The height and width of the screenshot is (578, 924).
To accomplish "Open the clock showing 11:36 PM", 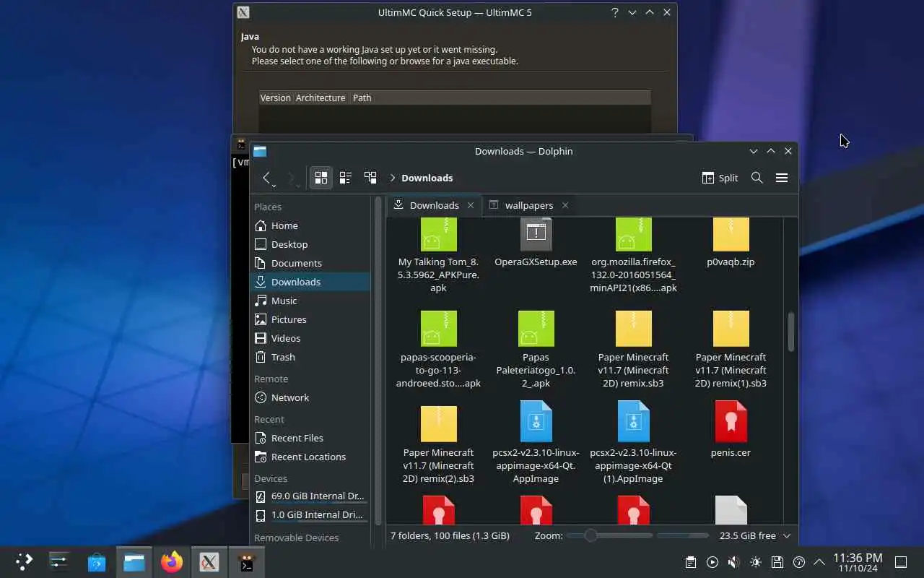I will (x=858, y=562).
